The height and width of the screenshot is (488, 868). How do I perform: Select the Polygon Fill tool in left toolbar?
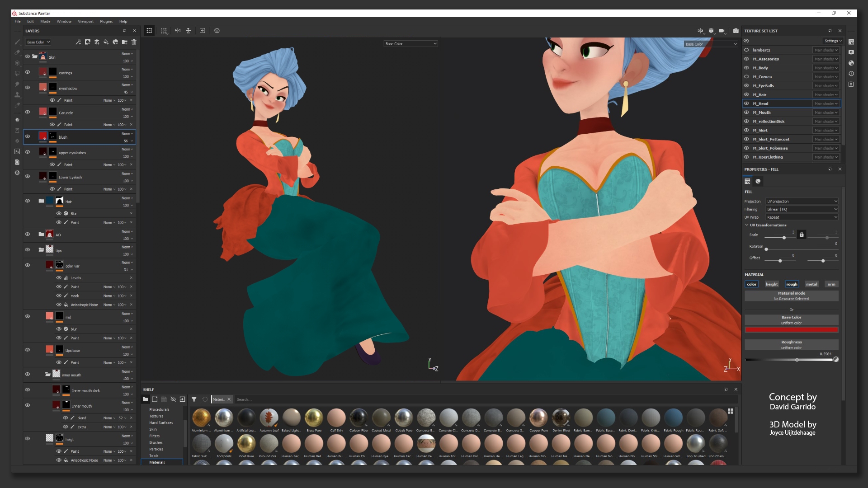[x=17, y=74]
